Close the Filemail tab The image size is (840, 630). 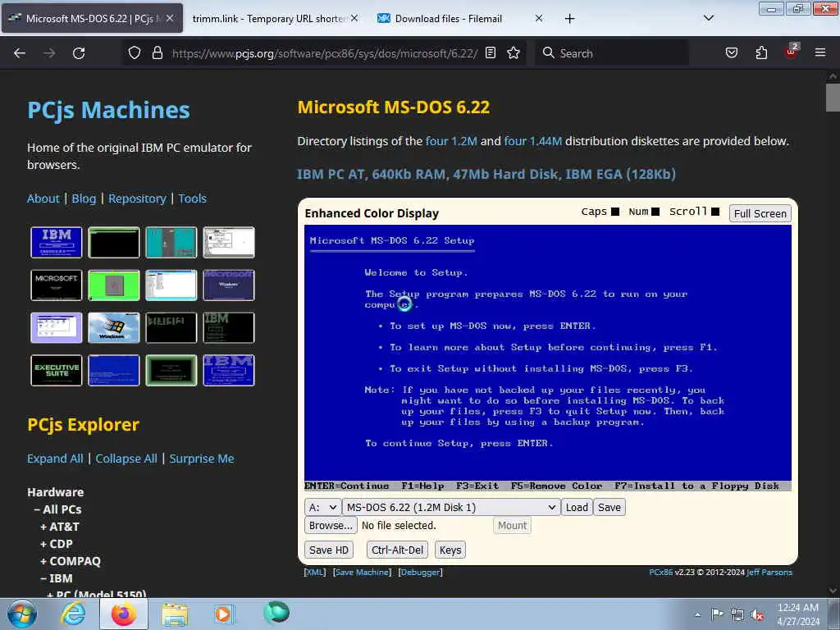coord(538,18)
